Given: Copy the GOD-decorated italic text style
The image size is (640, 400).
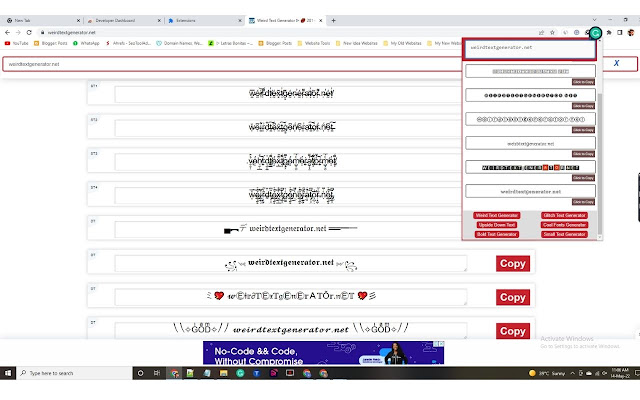Looking at the screenshot, I should 513,331.
